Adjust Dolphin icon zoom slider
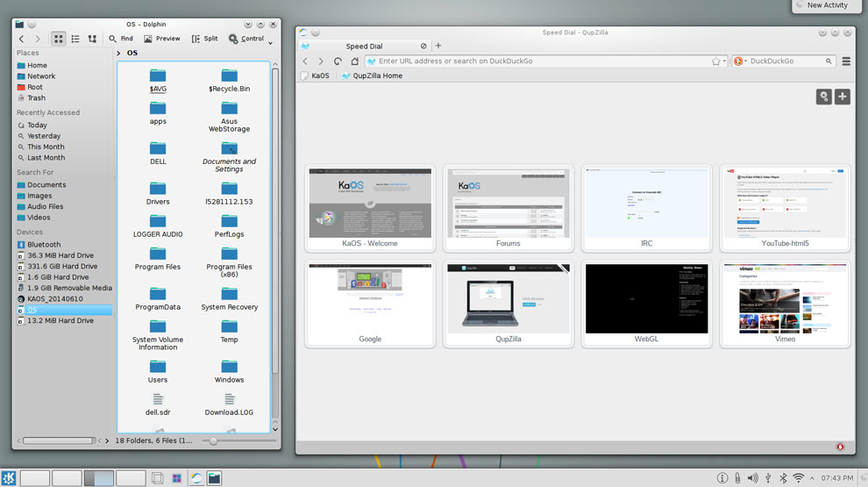The height and width of the screenshot is (487, 868). (x=213, y=441)
